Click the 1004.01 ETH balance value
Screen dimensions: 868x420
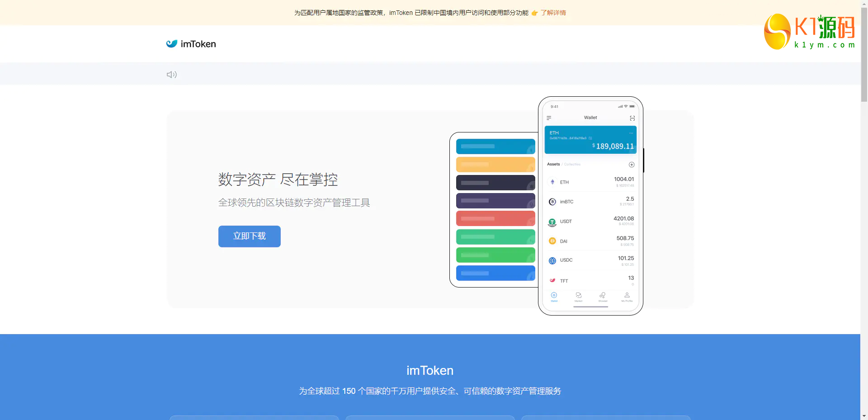[x=624, y=179]
